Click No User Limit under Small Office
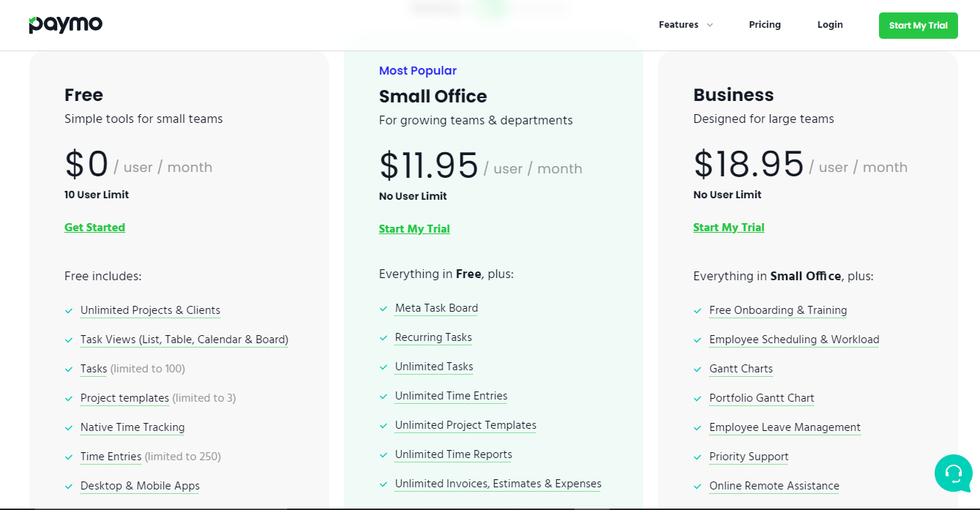980x510 pixels. 413,196
